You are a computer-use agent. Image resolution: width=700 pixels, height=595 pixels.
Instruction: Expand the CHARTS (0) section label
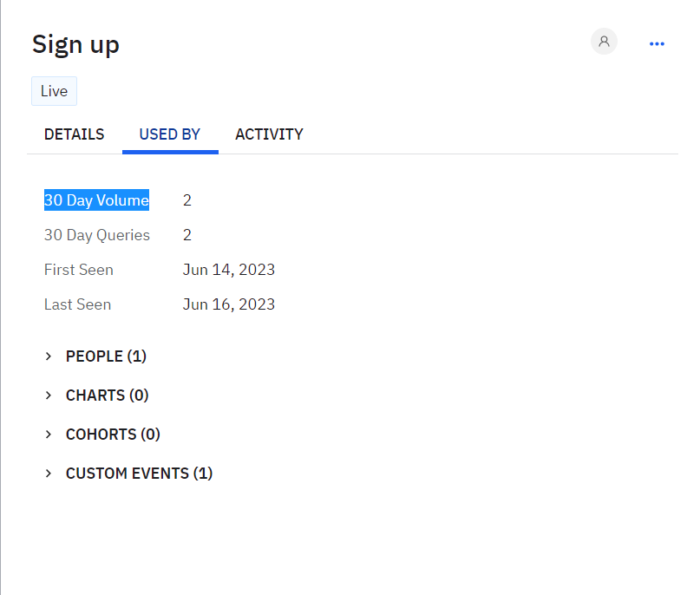pos(107,395)
